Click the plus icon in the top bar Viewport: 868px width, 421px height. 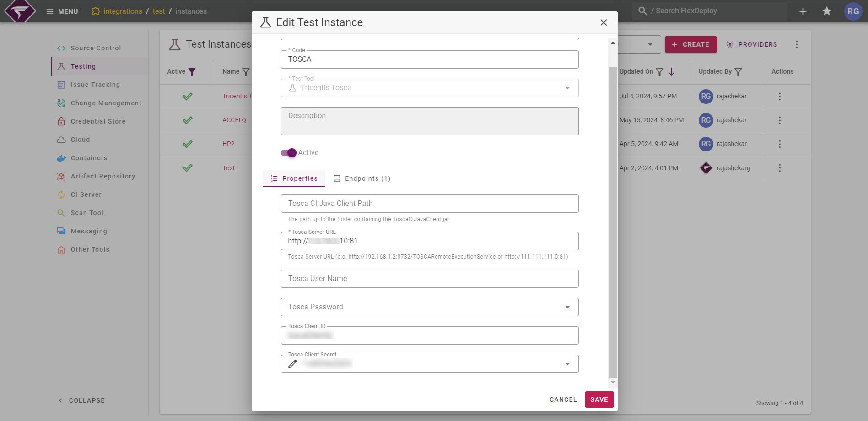pos(803,11)
